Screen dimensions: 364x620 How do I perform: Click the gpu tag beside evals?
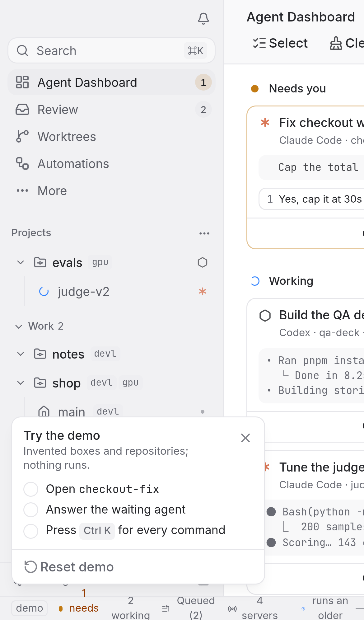pos(100,262)
